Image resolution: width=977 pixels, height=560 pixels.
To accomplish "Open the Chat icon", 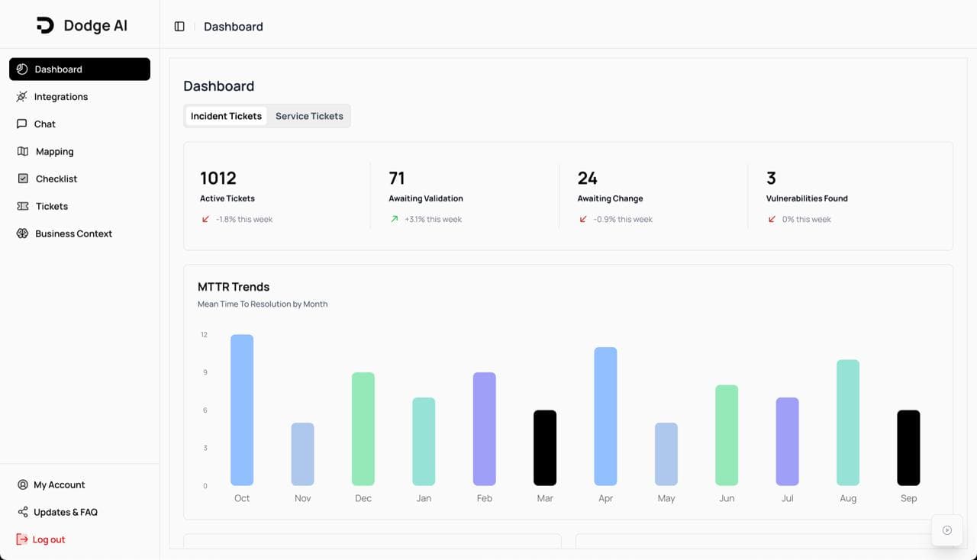I will pos(21,124).
